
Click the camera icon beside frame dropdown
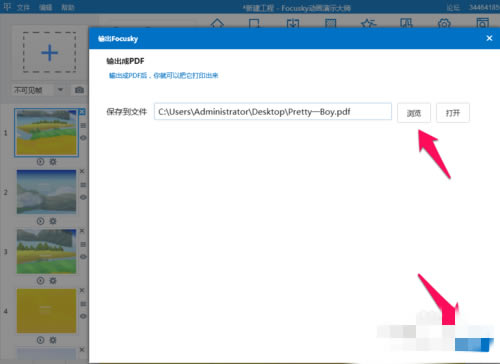click(x=79, y=90)
